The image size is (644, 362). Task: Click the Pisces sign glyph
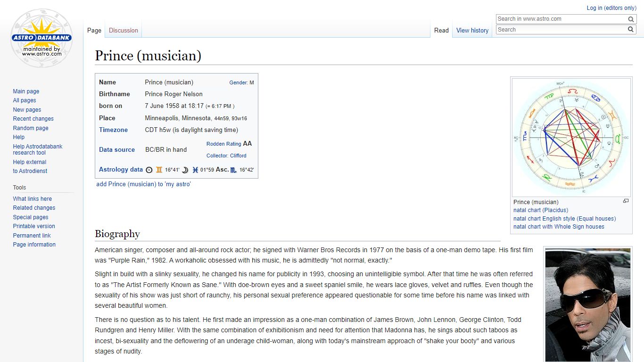(x=195, y=170)
